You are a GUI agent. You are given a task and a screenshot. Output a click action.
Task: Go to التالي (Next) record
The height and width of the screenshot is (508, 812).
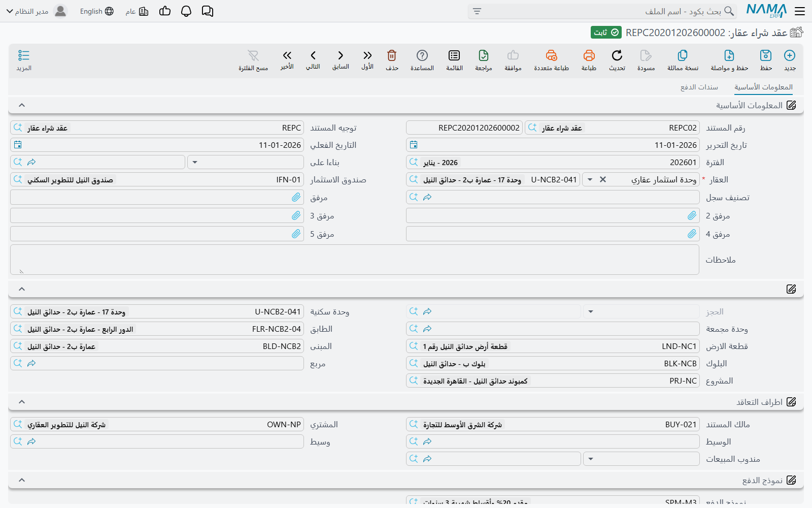point(313,55)
